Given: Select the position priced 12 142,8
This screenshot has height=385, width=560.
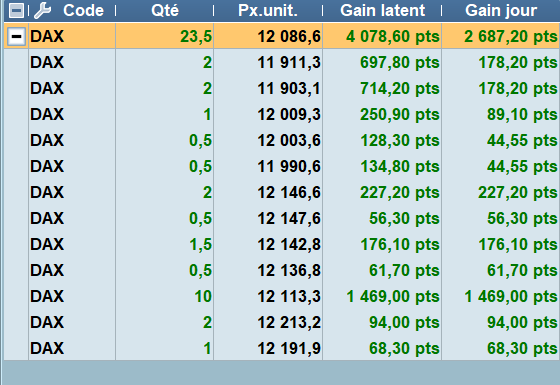Looking at the screenshot, I should point(289,244).
